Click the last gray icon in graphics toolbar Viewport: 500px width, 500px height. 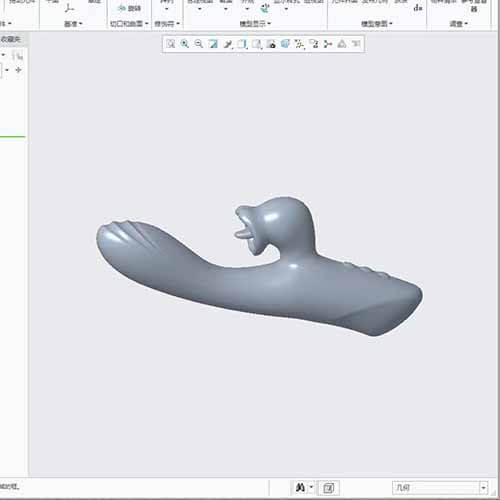(x=356, y=44)
